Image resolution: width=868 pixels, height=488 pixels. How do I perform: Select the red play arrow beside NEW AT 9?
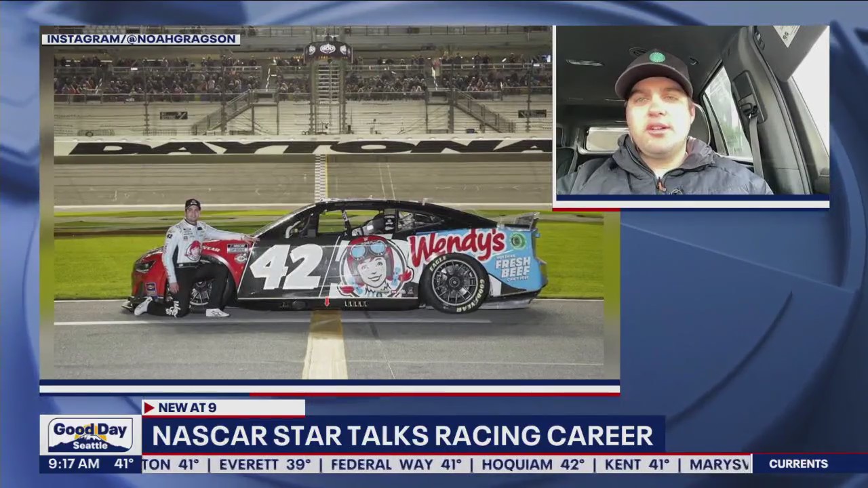point(151,407)
